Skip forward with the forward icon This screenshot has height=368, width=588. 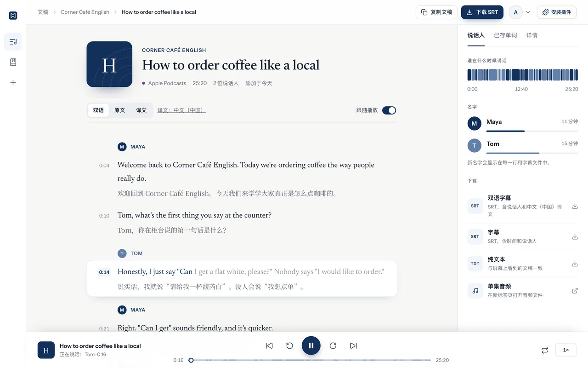click(333, 345)
